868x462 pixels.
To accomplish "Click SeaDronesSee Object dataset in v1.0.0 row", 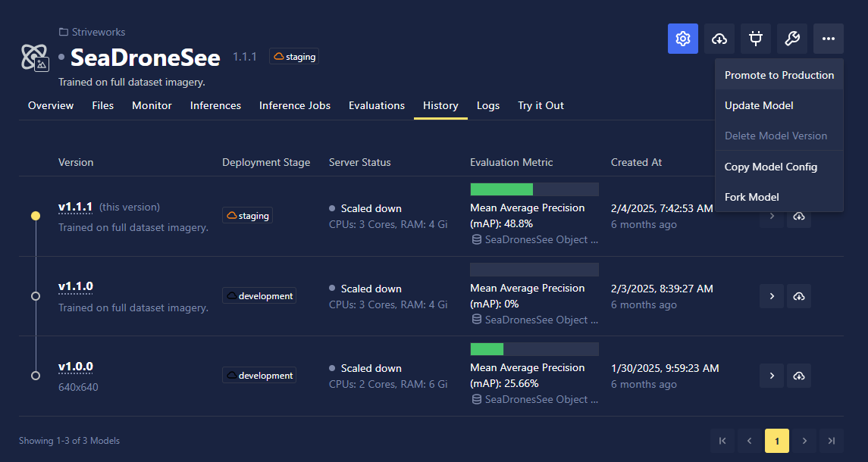I will pyautogui.click(x=541, y=399).
